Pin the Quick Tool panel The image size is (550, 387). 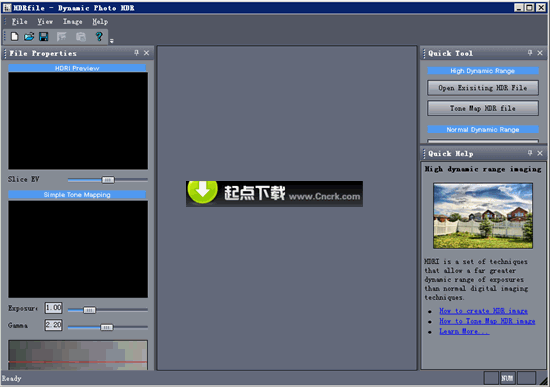(530, 53)
